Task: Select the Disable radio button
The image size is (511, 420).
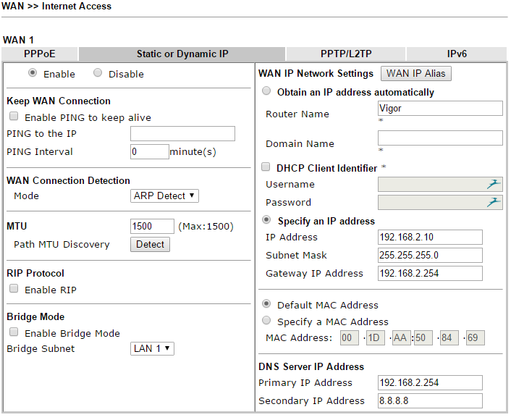Action: tap(98, 72)
